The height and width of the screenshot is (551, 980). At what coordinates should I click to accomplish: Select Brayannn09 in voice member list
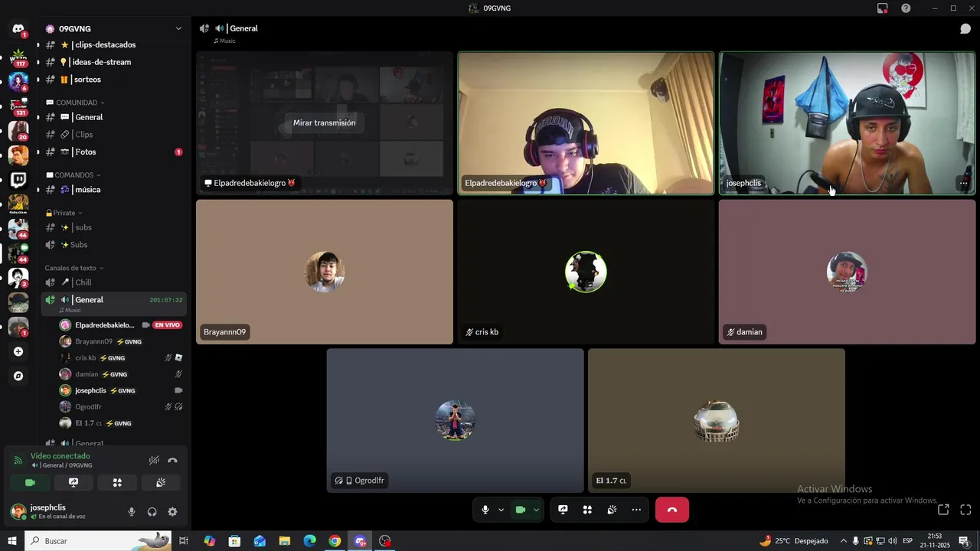[121, 341]
